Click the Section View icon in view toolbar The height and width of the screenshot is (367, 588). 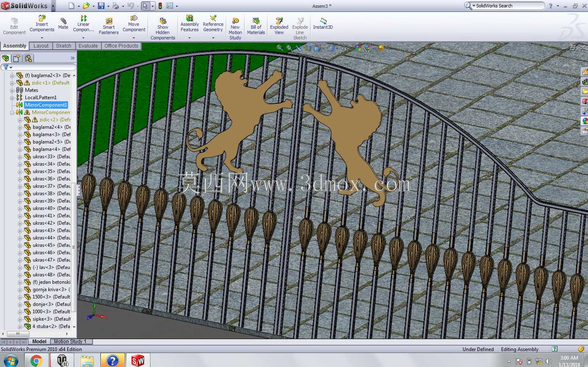pyautogui.click(x=308, y=48)
